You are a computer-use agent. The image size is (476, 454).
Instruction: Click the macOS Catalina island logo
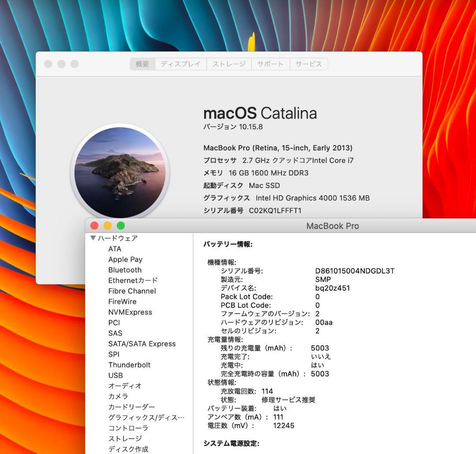point(120,172)
